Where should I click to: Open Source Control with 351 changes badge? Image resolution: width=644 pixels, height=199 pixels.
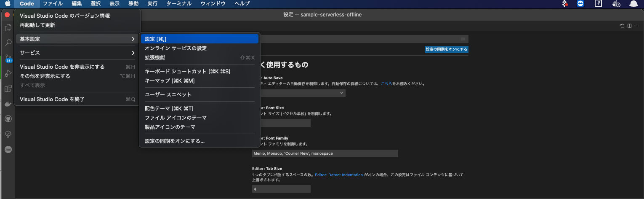tap(8, 58)
